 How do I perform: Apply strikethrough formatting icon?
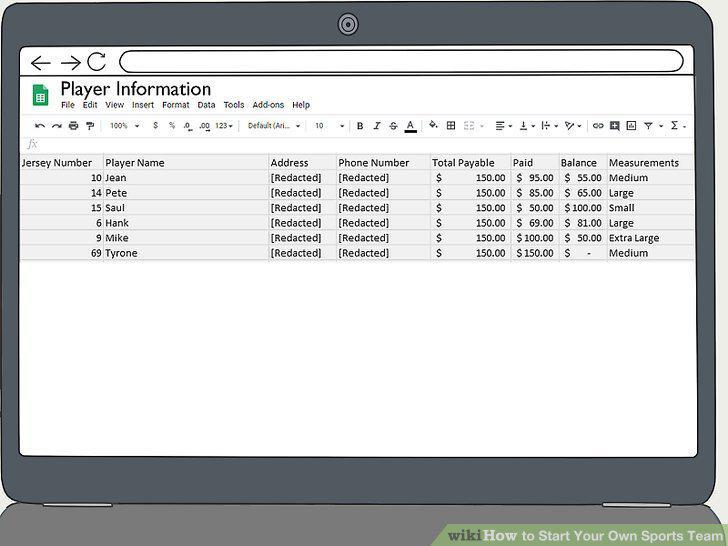393,126
